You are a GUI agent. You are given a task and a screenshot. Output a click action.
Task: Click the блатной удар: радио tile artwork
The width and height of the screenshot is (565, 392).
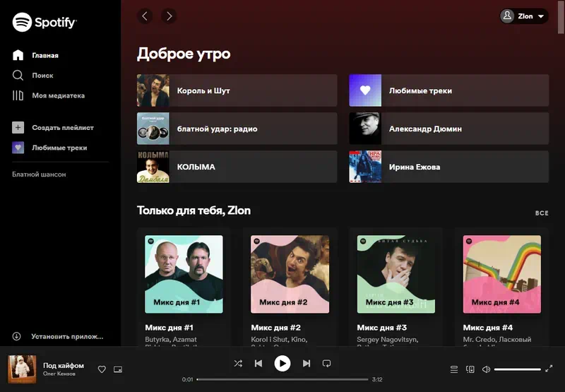click(x=153, y=129)
